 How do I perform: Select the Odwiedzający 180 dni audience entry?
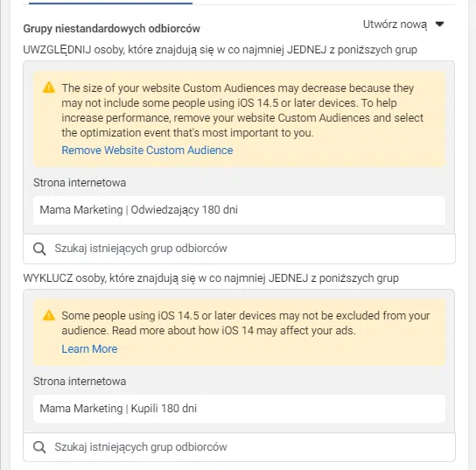pyautogui.click(x=239, y=210)
